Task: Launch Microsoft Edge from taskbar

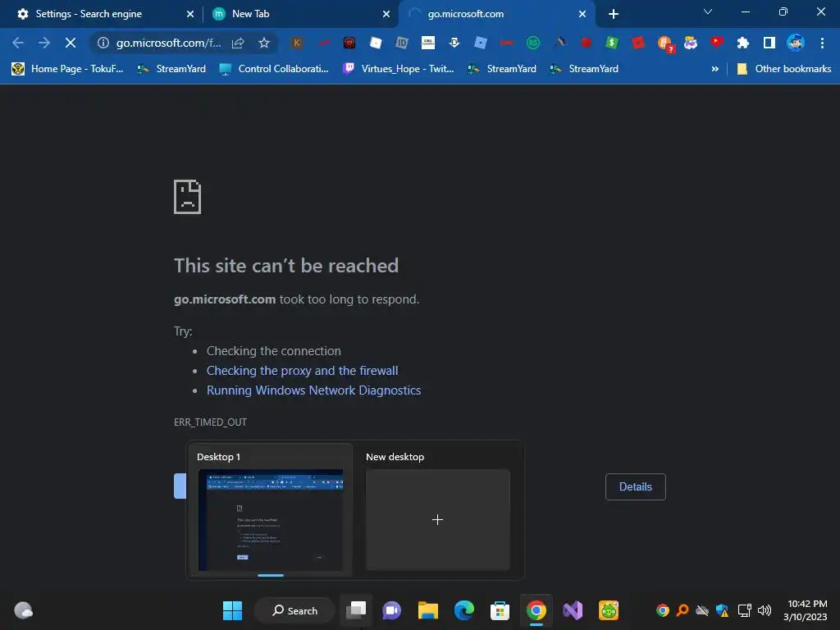Action: pos(464,610)
